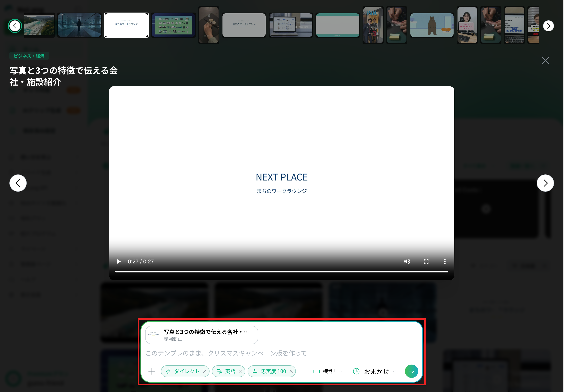Open the video in fullscreen mode

click(x=426, y=262)
